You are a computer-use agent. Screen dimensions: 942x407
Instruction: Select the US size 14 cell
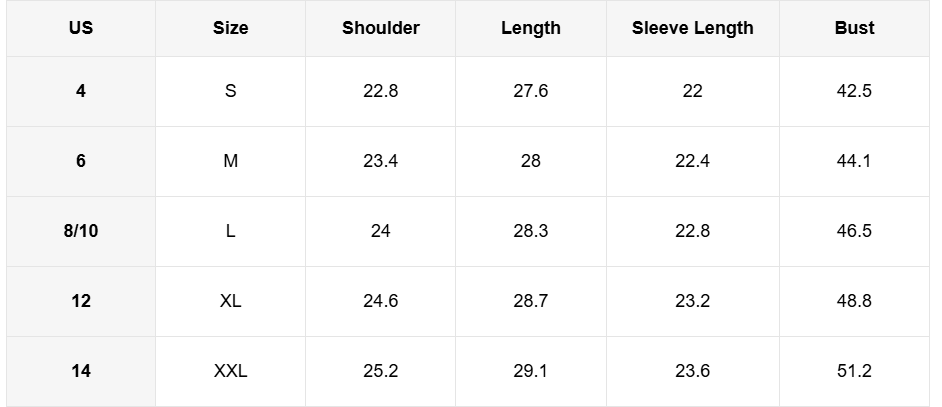click(81, 371)
